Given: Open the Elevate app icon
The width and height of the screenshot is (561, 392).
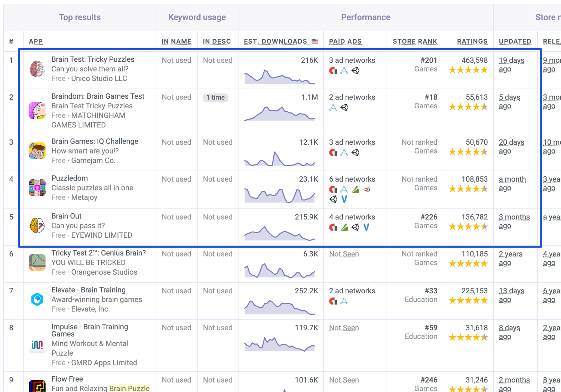Looking at the screenshot, I should 37,299.
